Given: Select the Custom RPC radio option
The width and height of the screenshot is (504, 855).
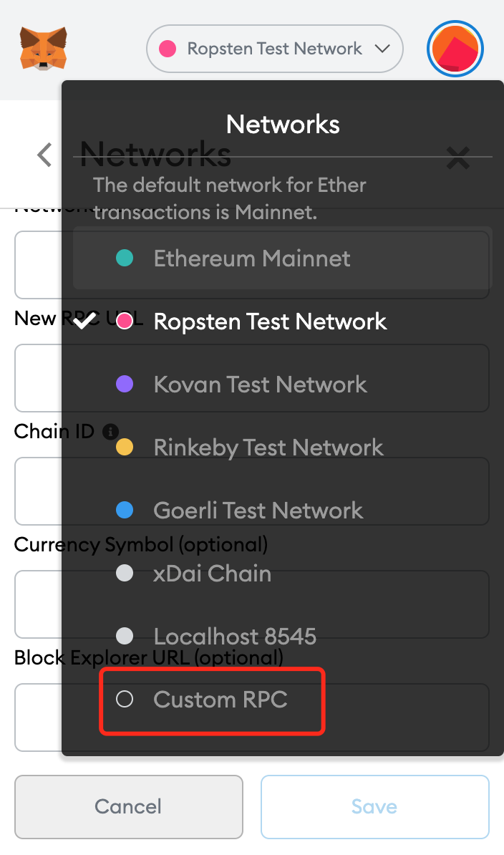Looking at the screenshot, I should coord(125,699).
